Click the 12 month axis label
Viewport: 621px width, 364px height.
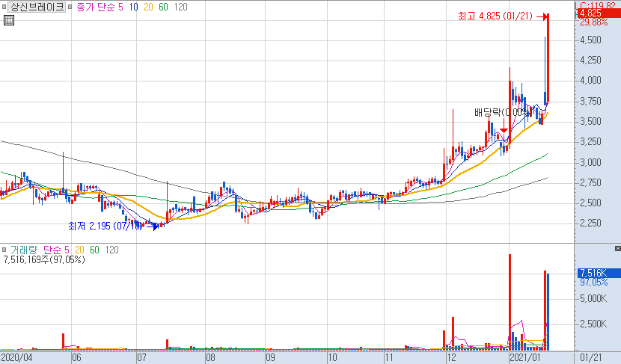pos(451,358)
